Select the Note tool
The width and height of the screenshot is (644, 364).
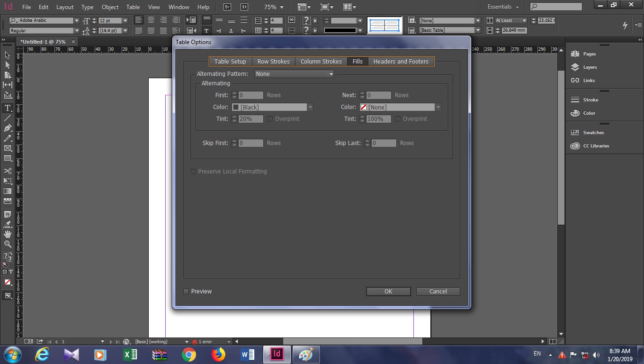coord(8,215)
